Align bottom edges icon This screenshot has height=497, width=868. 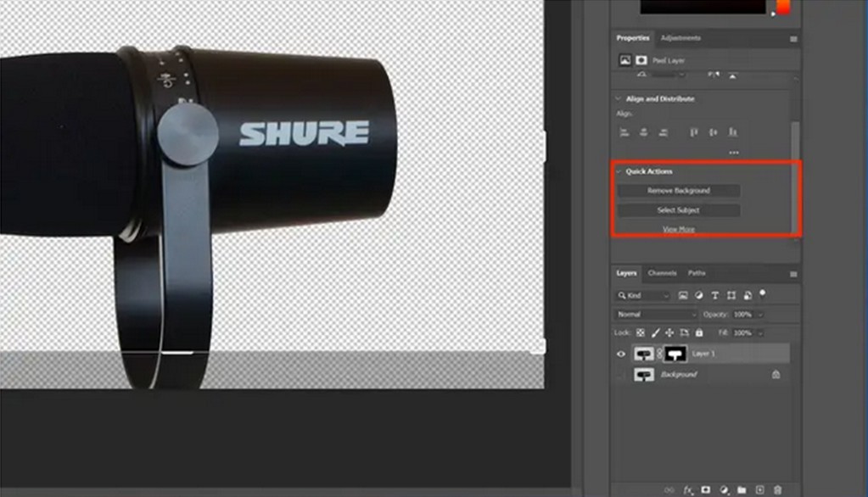[x=733, y=132]
